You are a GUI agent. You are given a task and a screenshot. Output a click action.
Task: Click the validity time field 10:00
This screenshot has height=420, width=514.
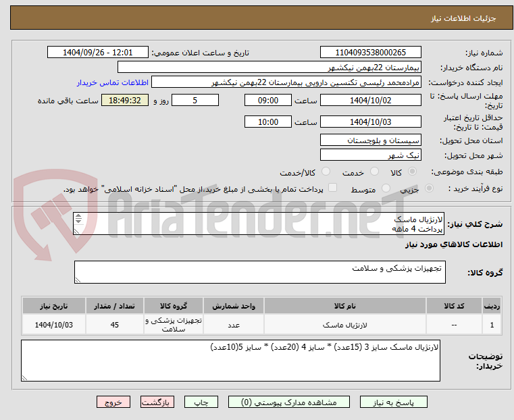click(x=268, y=122)
